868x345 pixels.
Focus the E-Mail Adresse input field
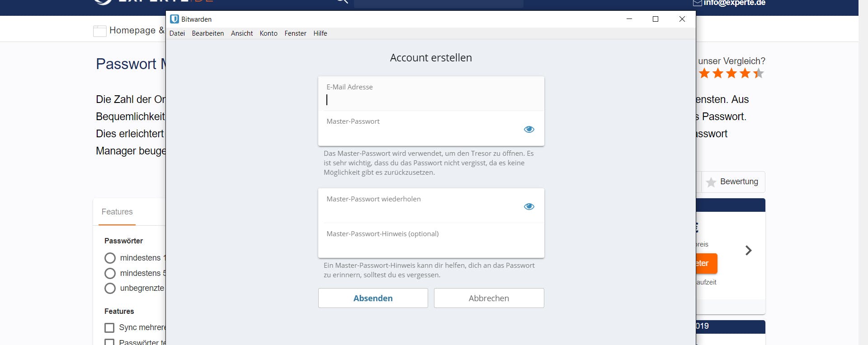[x=431, y=94]
